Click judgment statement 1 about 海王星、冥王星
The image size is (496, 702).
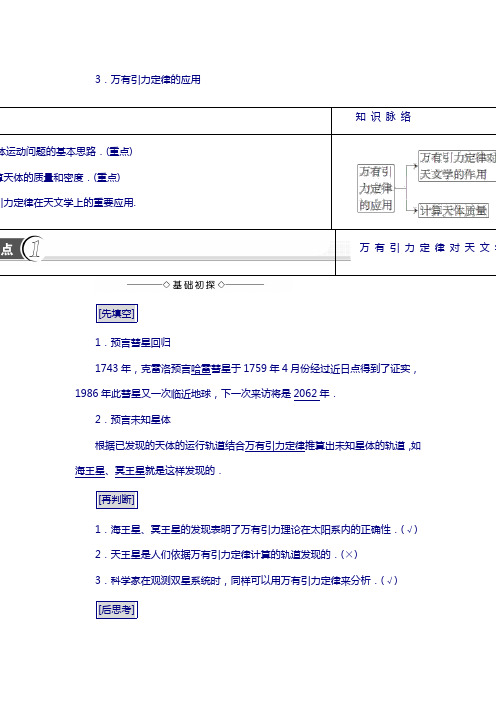[257, 530]
